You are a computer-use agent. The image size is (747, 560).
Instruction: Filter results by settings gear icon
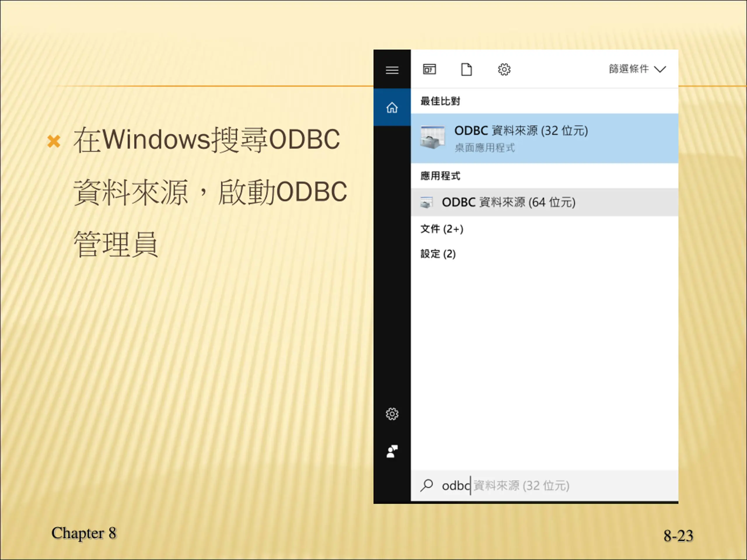pyautogui.click(x=504, y=69)
